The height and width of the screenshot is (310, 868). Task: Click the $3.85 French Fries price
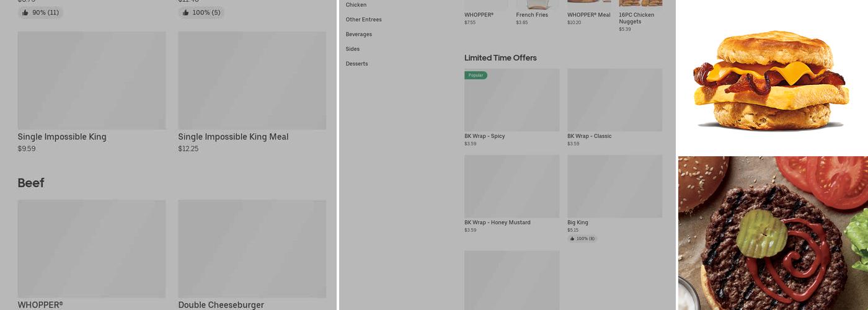[522, 22]
